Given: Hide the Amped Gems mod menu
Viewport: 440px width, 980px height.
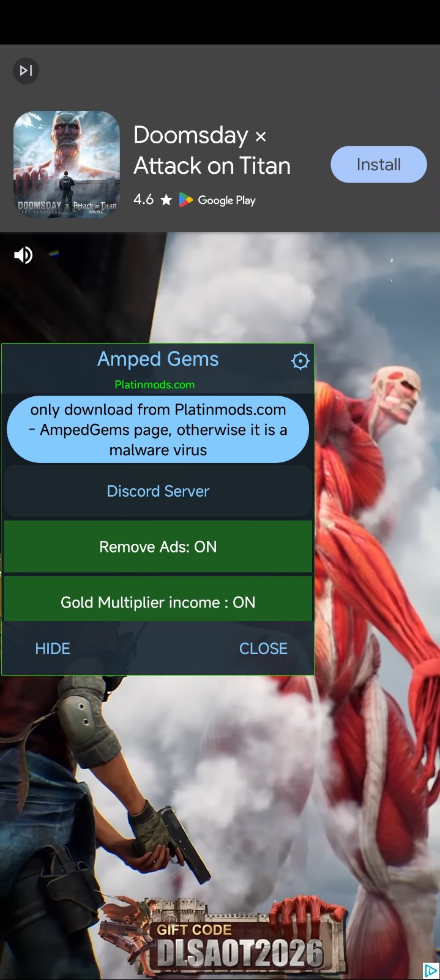Looking at the screenshot, I should pyautogui.click(x=53, y=649).
